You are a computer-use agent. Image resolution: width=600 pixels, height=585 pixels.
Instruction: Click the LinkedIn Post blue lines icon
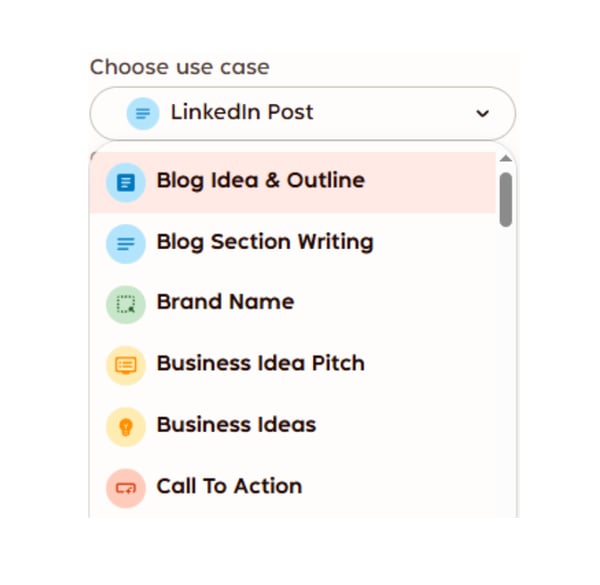pos(143,113)
